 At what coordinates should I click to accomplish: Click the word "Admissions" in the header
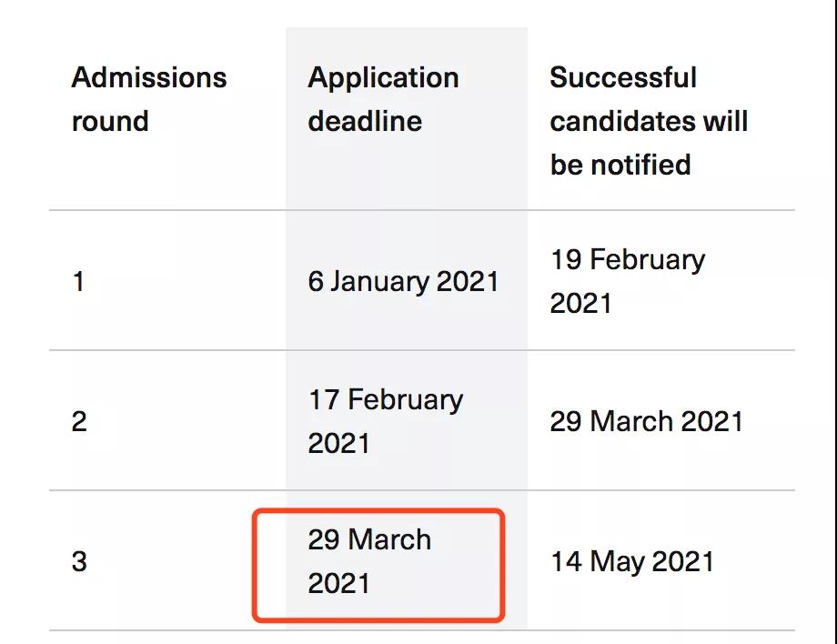pyautogui.click(x=148, y=77)
